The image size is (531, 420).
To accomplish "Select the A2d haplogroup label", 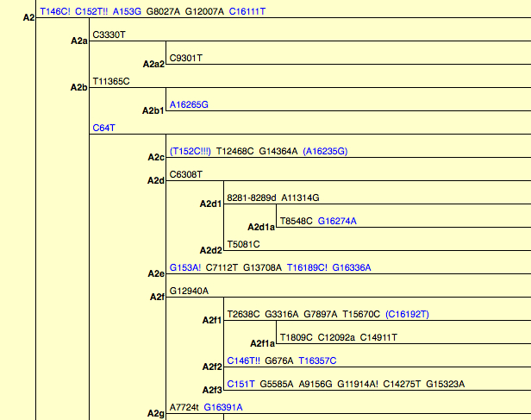I will (x=156, y=180).
